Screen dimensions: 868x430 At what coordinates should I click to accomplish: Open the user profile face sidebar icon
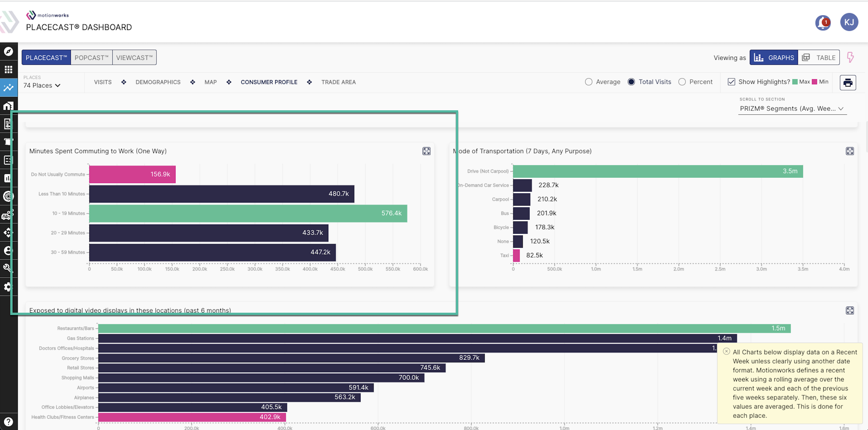pyautogui.click(x=9, y=251)
